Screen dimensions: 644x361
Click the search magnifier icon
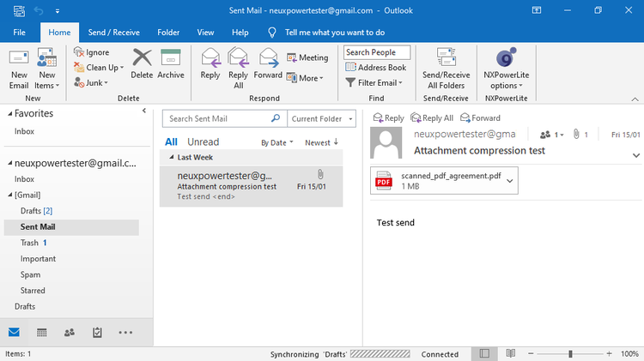click(x=276, y=118)
